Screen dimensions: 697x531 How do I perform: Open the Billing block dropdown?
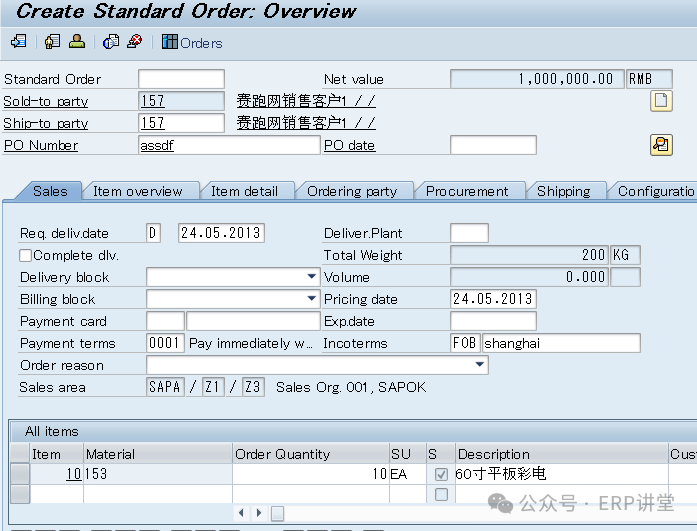tap(312, 299)
